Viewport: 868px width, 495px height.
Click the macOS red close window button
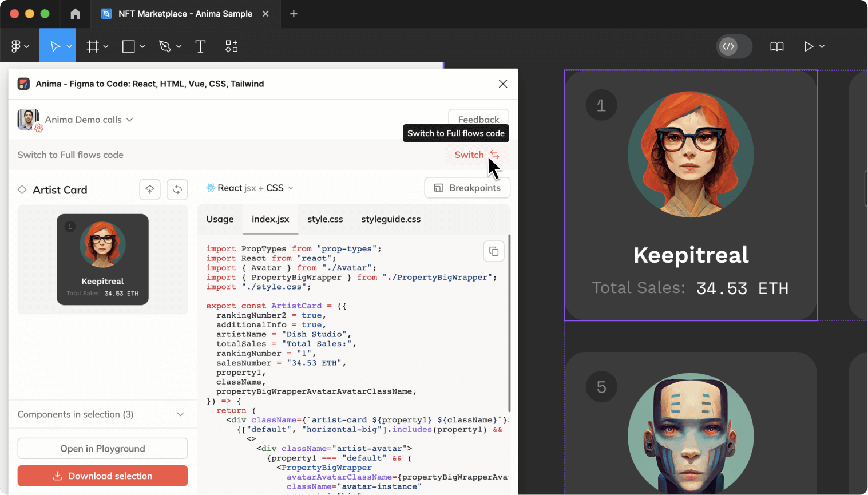coord(14,14)
